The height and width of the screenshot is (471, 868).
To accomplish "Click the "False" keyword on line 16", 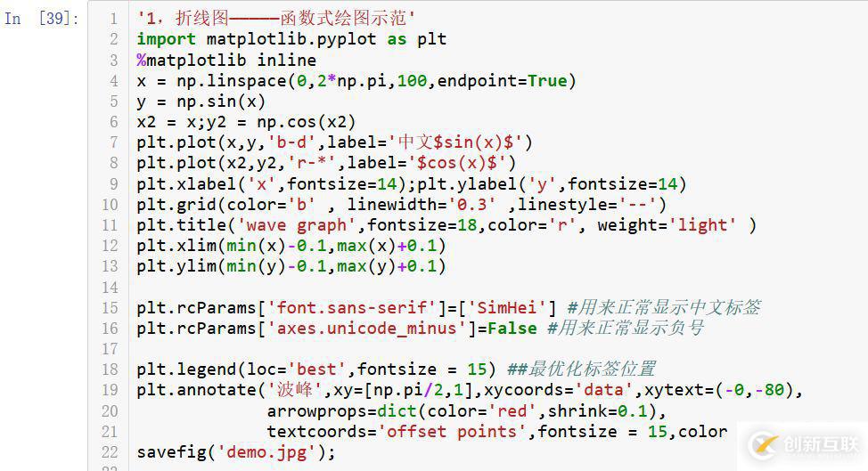I will [x=512, y=329].
